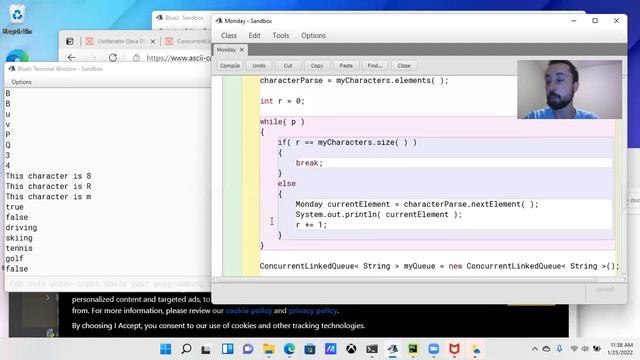Open the last taskbar app with yellow icon
The image size is (640, 360).
pos(476,349)
